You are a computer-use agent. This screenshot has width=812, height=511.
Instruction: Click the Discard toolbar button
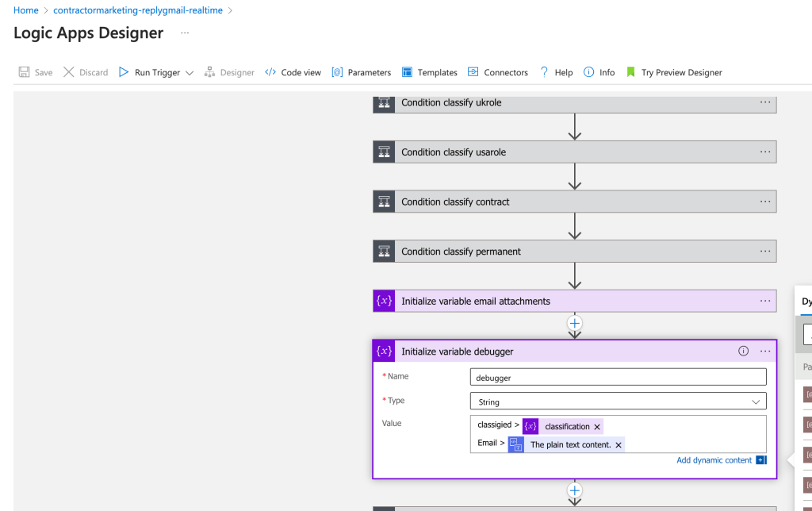(86, 72)
